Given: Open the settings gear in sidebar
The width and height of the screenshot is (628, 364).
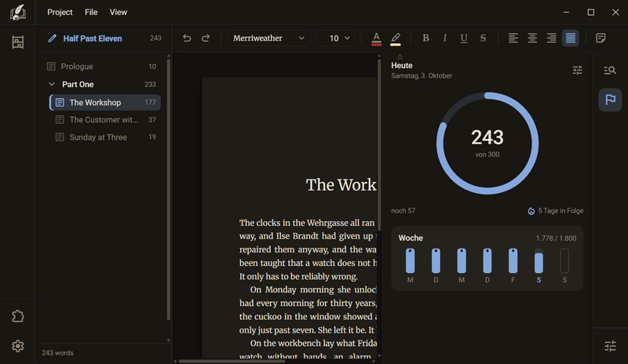Looking at the screenshot, I should pyautogui.click(x=17, y=346).
